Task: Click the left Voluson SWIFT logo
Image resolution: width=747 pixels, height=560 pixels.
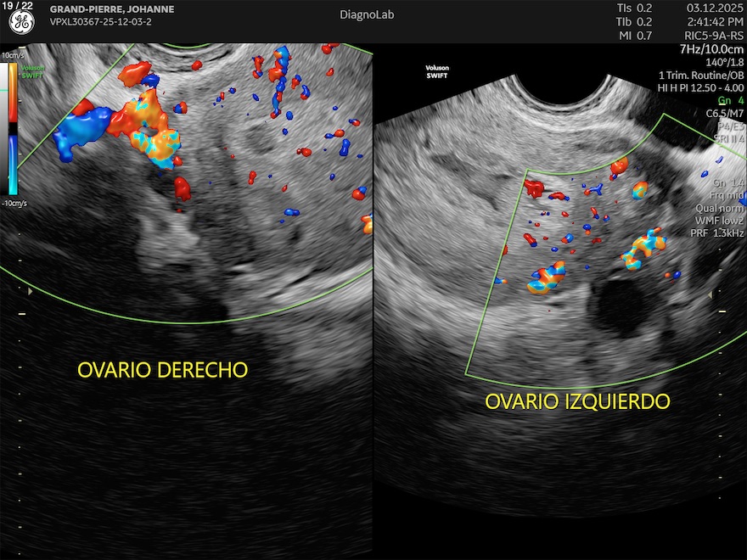Action: point(33,69)
